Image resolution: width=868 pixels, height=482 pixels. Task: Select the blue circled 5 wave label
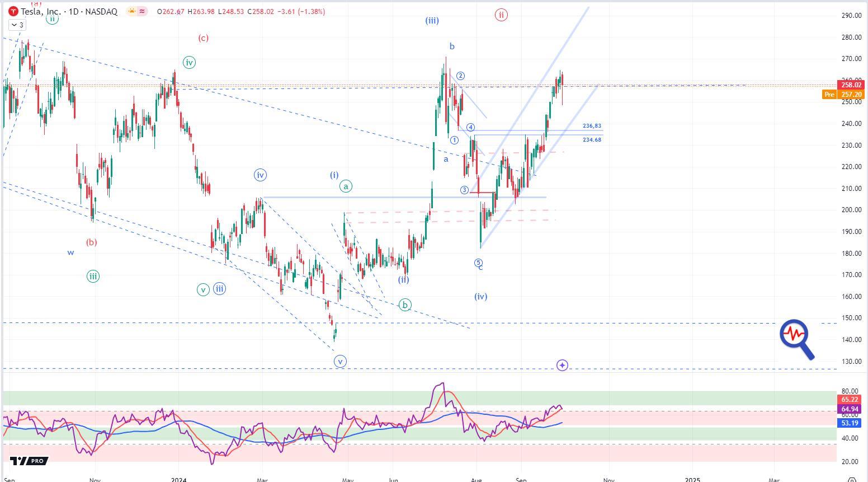coord(478,263)
